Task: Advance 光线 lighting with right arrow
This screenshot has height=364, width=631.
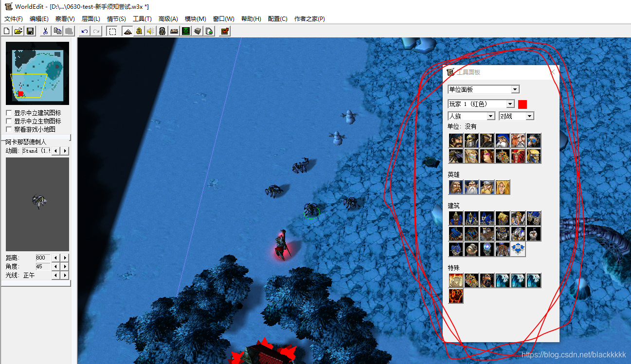Action: coord(65,275)
